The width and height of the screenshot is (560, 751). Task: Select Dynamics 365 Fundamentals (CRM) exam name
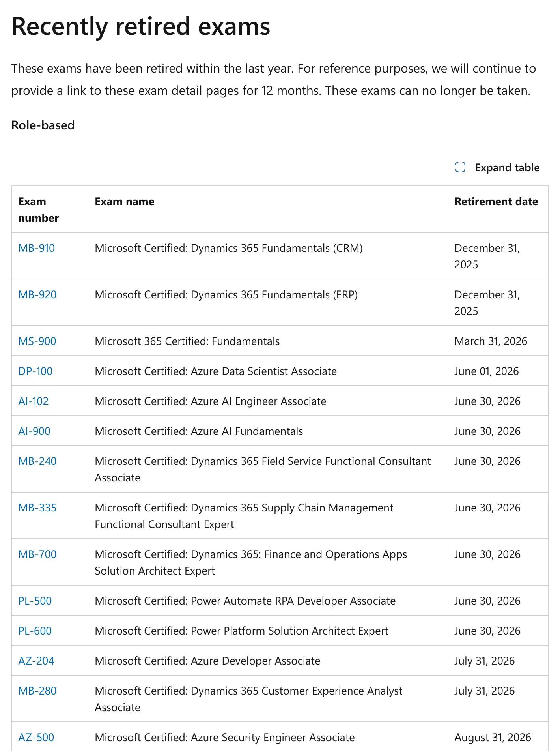tap(229, 248)
